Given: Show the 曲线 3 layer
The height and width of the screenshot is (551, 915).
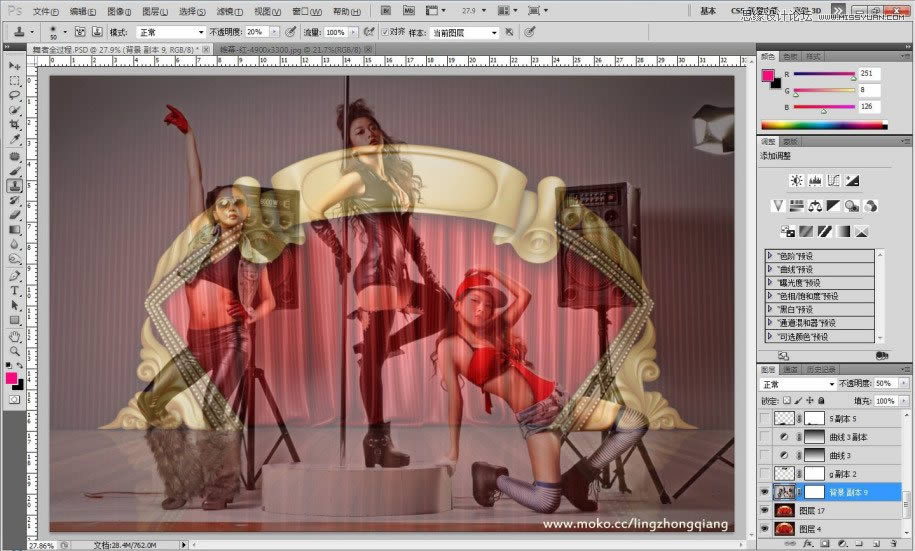Looking at the screenshot, I should click(x=766, y=456).
